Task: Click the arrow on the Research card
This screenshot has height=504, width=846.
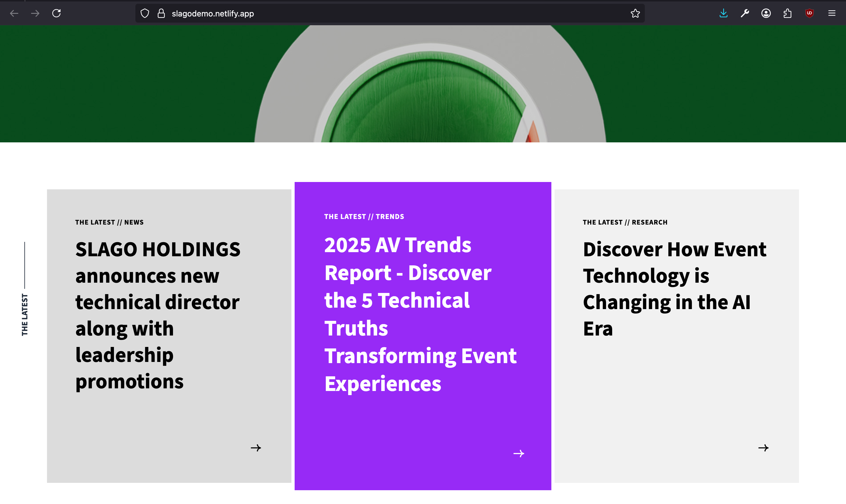Action: pyautogui.click(x=763, y=448)
